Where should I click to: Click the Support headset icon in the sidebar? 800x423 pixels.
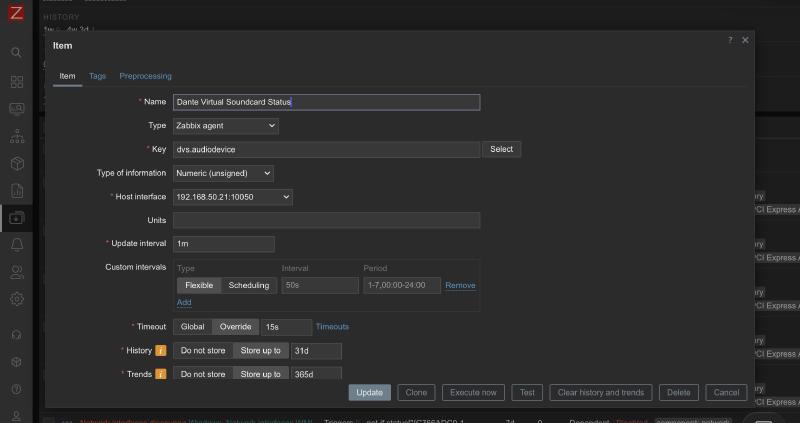16,335
